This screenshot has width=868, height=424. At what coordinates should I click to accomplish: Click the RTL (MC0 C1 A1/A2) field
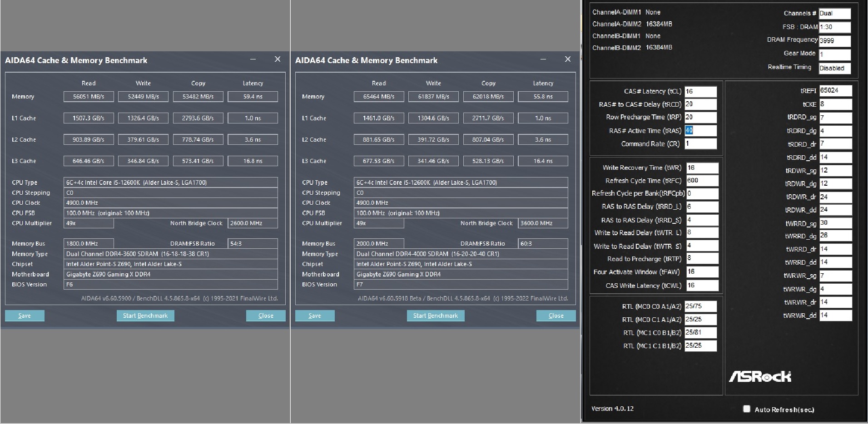pyautogui.click(x=700, y=320)
